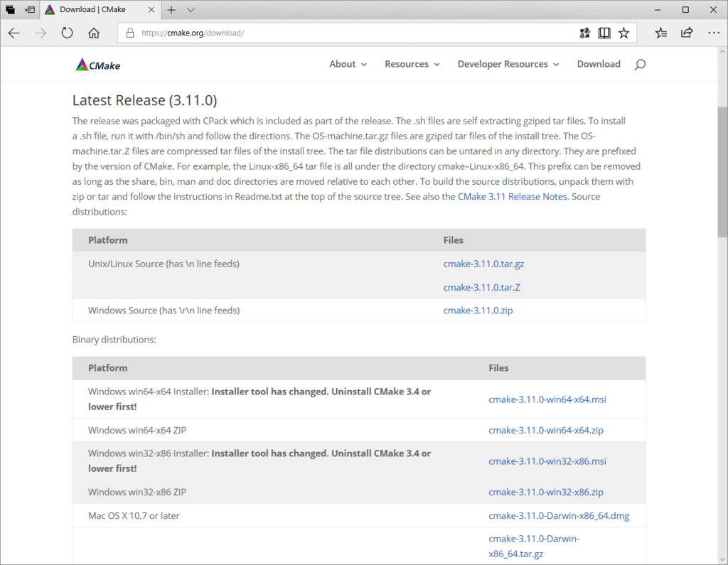The height and width of the screenshot is (565, 728).
Task: Open the CMake 3.11 Release Notes link
Action: [x=512, y=196]
